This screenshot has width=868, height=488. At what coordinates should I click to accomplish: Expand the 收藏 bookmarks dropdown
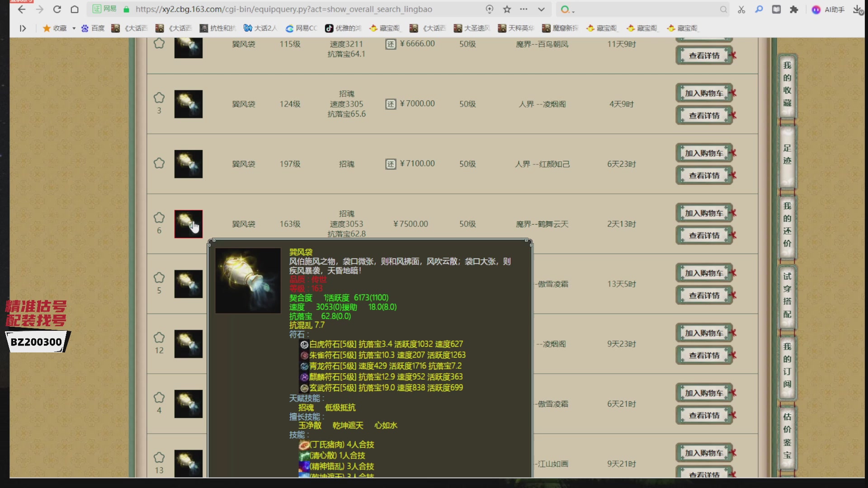pos(74,28)
